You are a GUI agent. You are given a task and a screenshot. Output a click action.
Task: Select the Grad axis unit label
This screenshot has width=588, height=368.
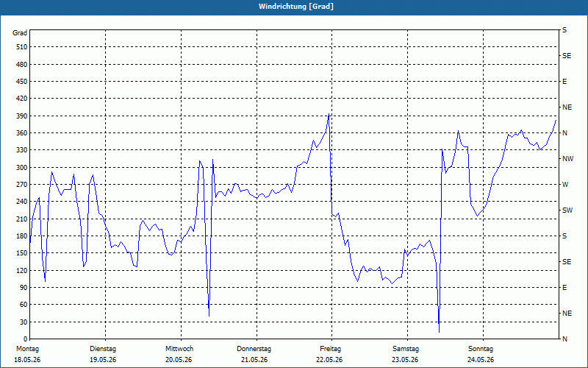20,33
